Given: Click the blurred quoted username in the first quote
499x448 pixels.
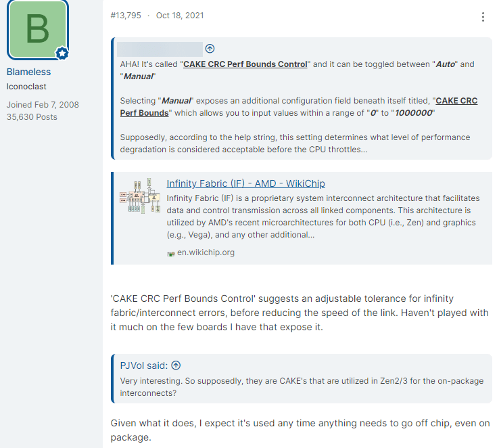Looking at the screenshot, I should [x=160, y=49].
